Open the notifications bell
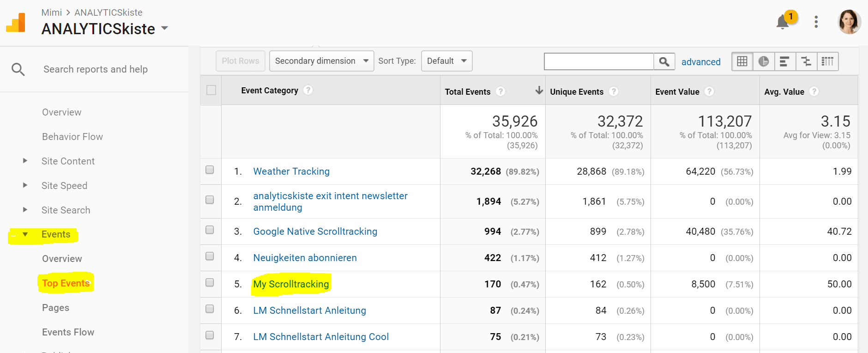 tap(783, 22)
